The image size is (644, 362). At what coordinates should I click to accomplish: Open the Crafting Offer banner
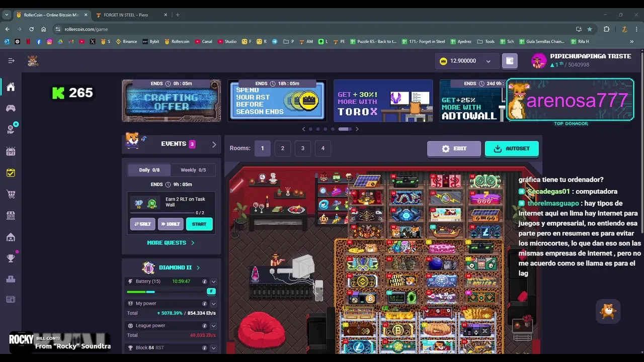(171, 101)
